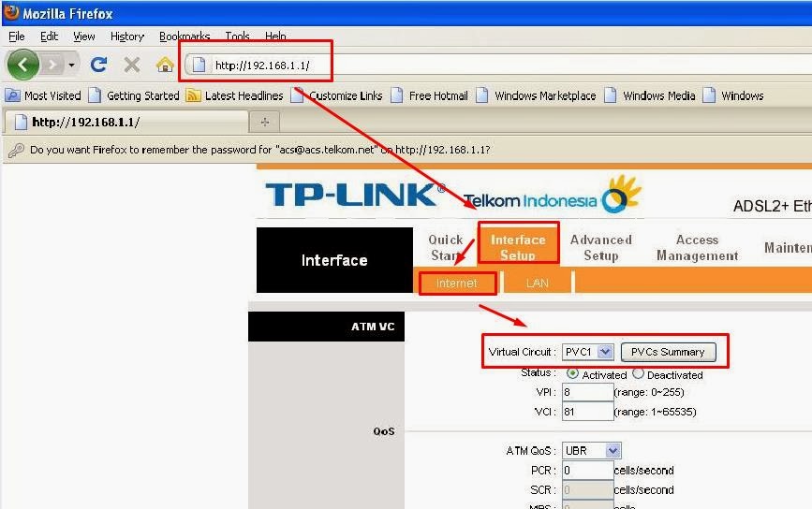Expand the ATM QoS UBR dropdown
This screenshot has height=509, width=812.
[x=591, y=451]
